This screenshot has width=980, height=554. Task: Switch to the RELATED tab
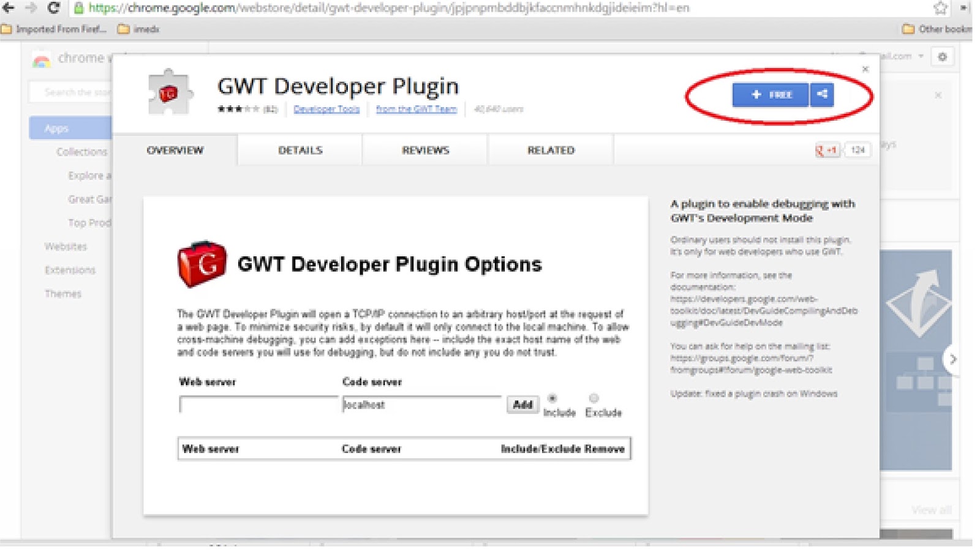pos(551,150)
